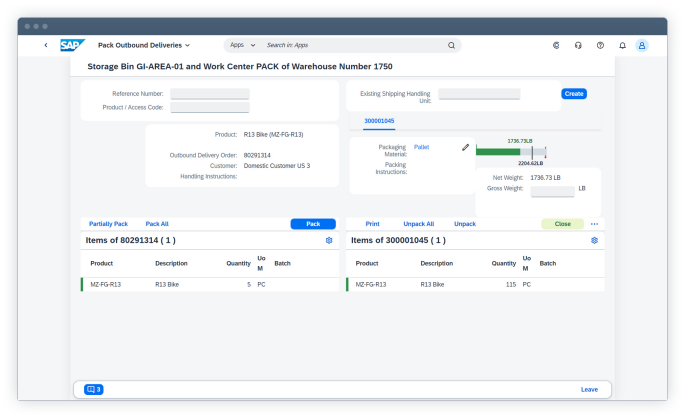Expand the more actions ellipsis next to Close
Viewport: 685px width, 418px height.
pos(594,224)
